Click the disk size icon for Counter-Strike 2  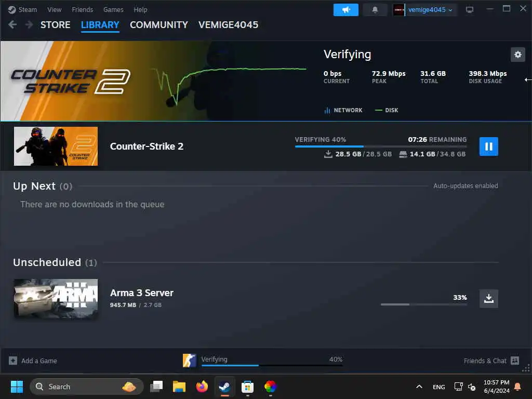click(403, 154)
